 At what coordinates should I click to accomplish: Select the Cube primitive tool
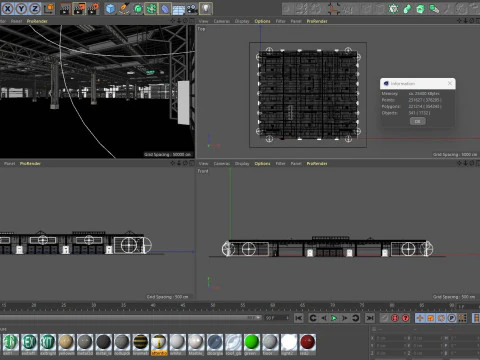(x=110, y=9)
